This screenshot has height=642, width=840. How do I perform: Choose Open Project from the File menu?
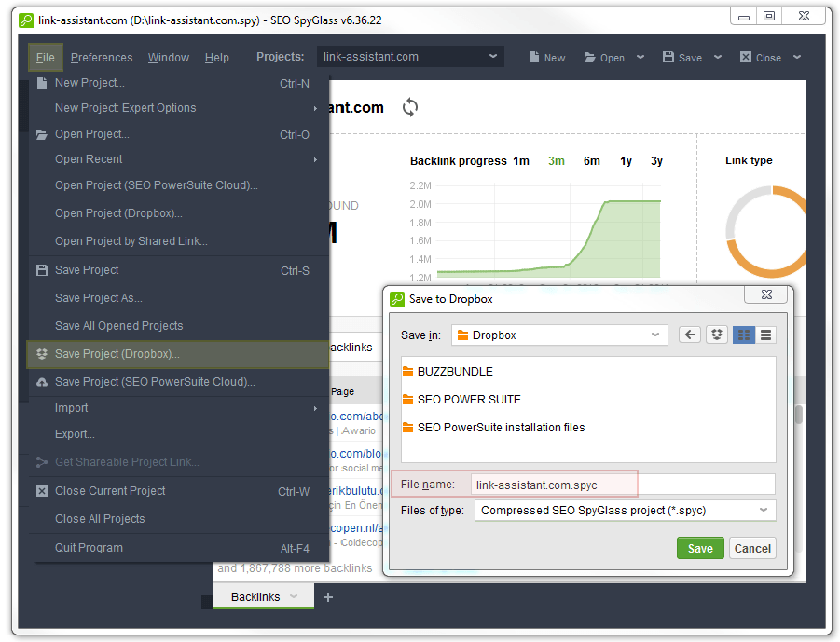(178, 134)
